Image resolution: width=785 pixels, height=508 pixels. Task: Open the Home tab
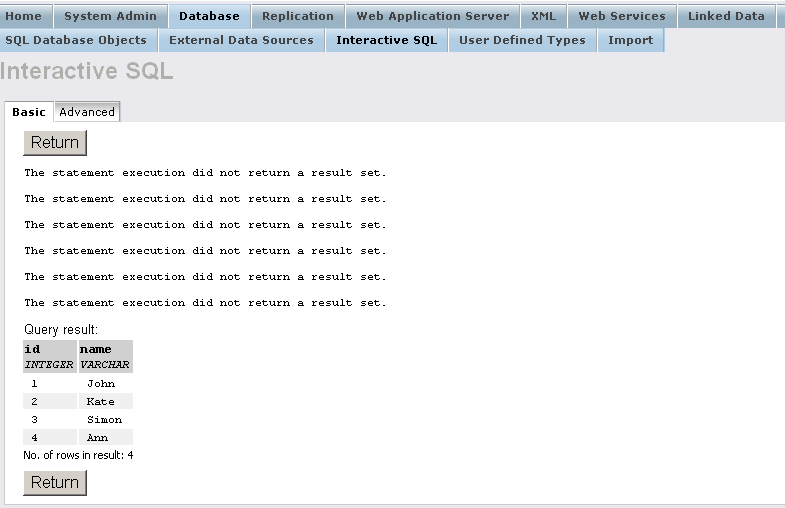click(24, 16)
